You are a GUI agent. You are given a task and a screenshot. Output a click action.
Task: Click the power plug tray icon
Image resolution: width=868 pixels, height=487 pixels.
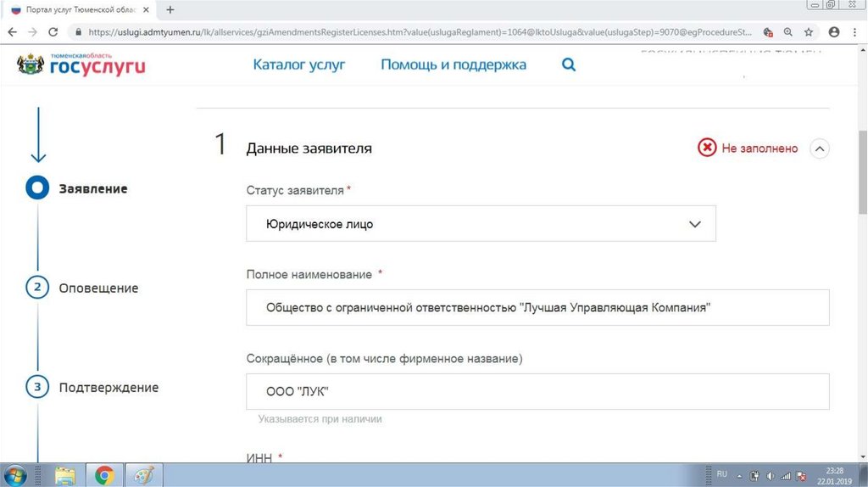coord(754,476)
